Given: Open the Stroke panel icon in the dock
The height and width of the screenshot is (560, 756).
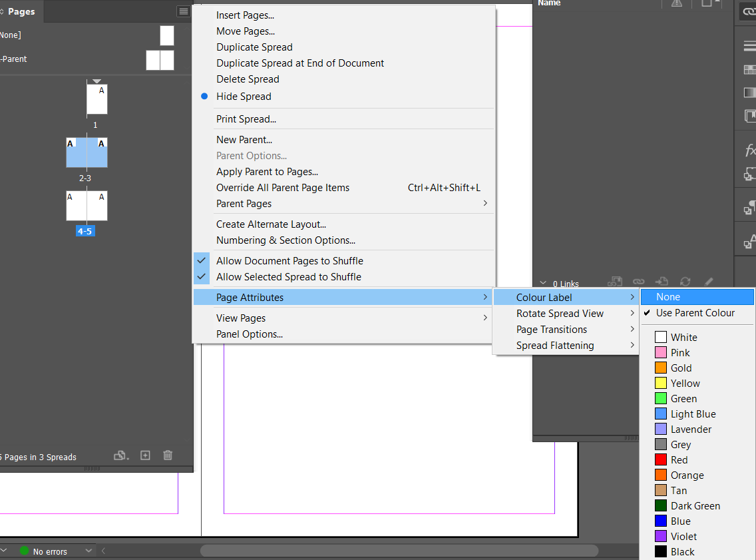Looking at the screenshot, I should click(749, 45).
